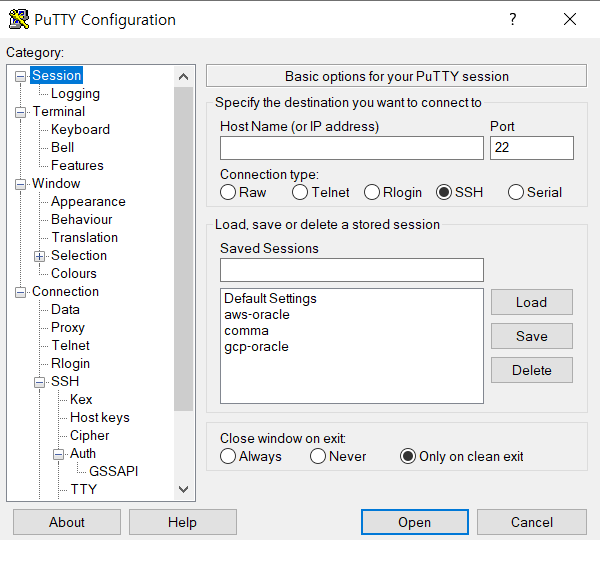Collapse the SSH tree node
601x572 pixels.
click(39, 382)
